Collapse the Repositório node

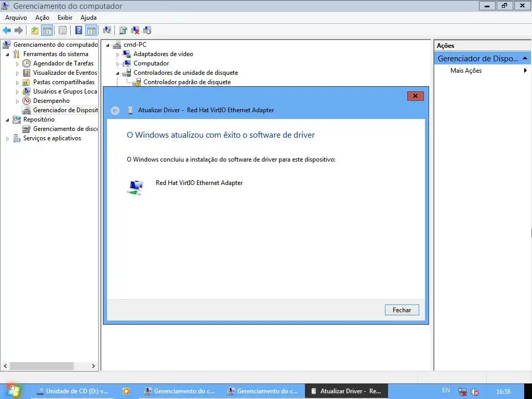7,120
